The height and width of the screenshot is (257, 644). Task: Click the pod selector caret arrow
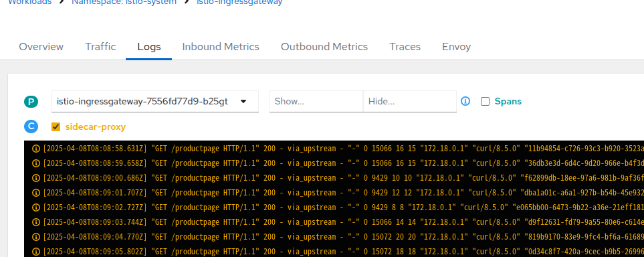click(x=243, y=101)
